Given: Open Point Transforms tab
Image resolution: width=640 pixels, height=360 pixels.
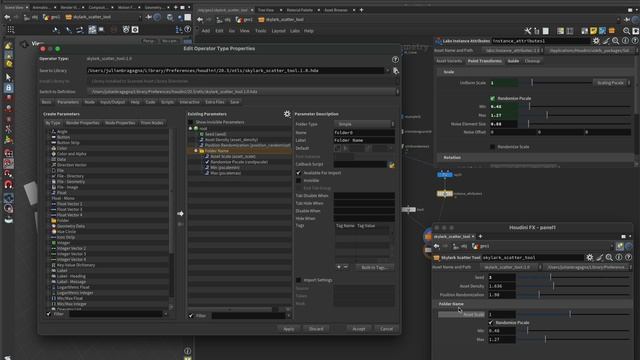Looking at the screenshot, I should [x=484, y=61].
